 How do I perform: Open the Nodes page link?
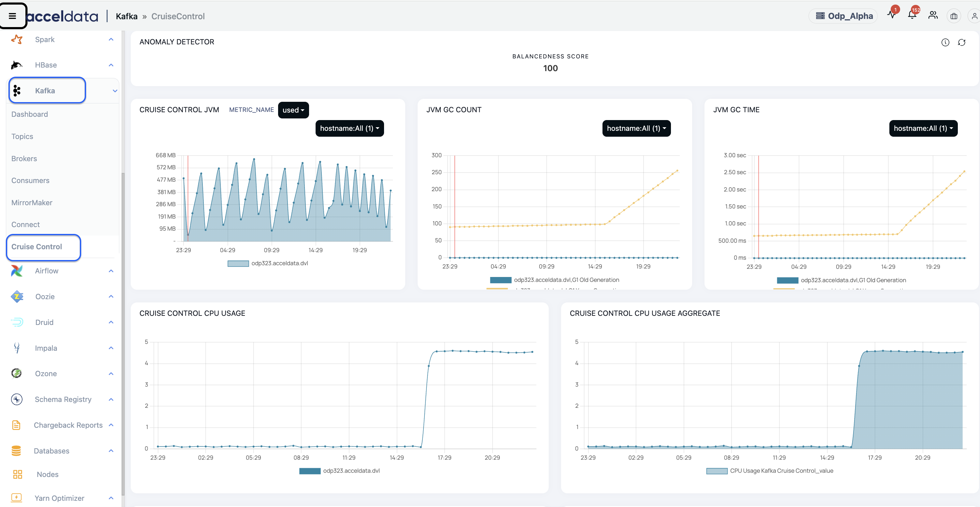[48, 474]
